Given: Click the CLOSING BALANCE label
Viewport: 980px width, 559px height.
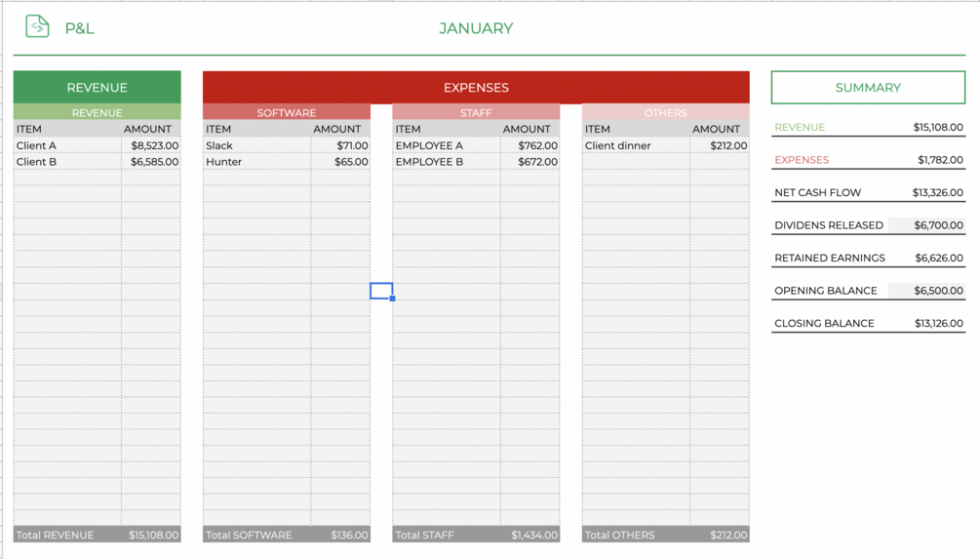Looking at the screenshot, I should tap(824, 323).
